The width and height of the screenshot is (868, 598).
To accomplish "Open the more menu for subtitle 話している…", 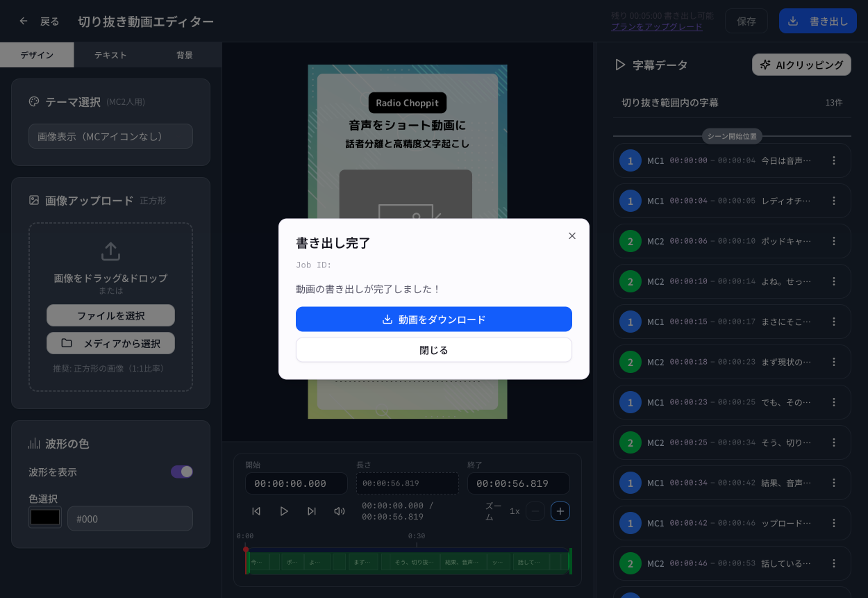I will coord(834,563).
